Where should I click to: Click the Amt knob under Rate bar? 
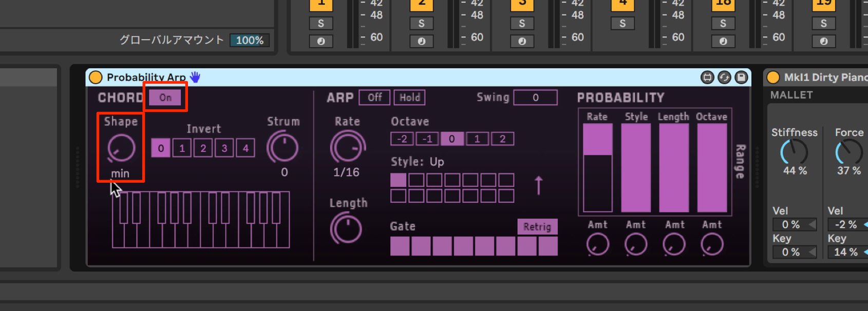tap(598, 244)
